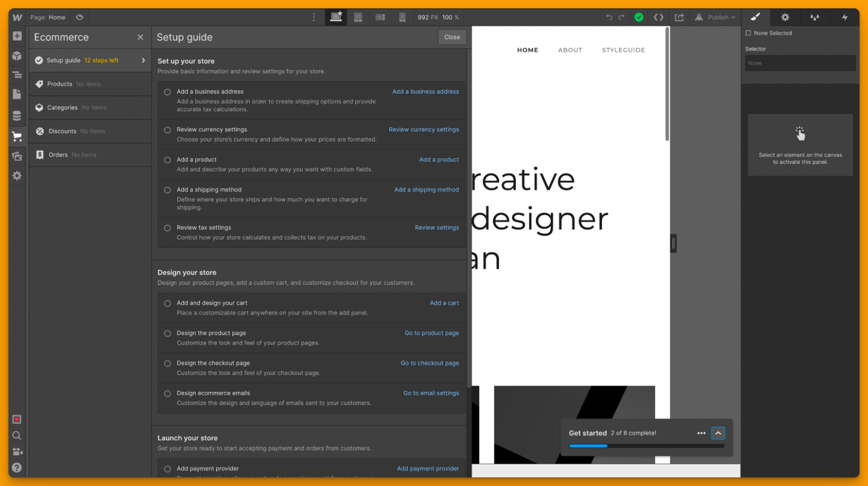Image resolution: width=868 pixels, height=486 pixels.
Task: Click the Setup guide Close button
Action: pos(452,37)
